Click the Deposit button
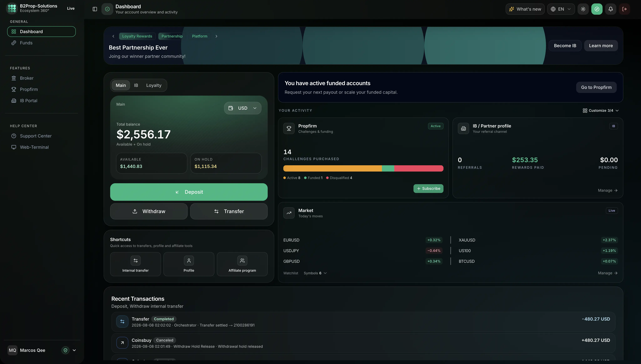This screenshot has height=364, width=641. click(x=189, y=192)
